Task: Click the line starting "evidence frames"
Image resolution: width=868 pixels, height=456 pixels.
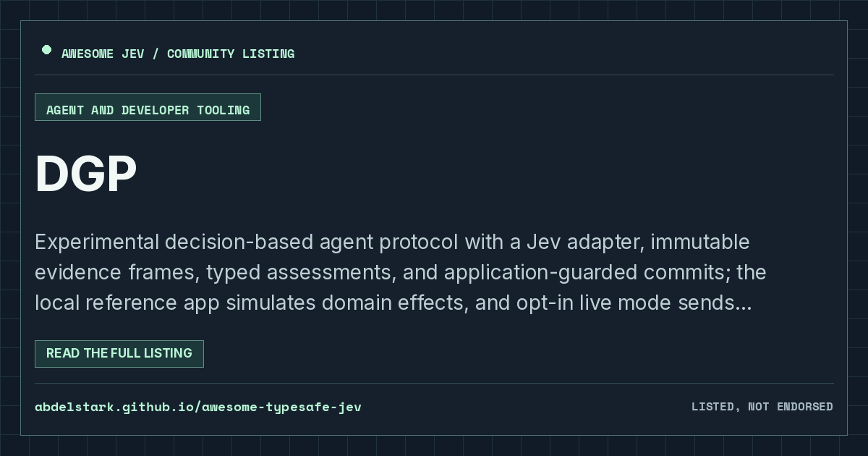Action: coord(401,273)
